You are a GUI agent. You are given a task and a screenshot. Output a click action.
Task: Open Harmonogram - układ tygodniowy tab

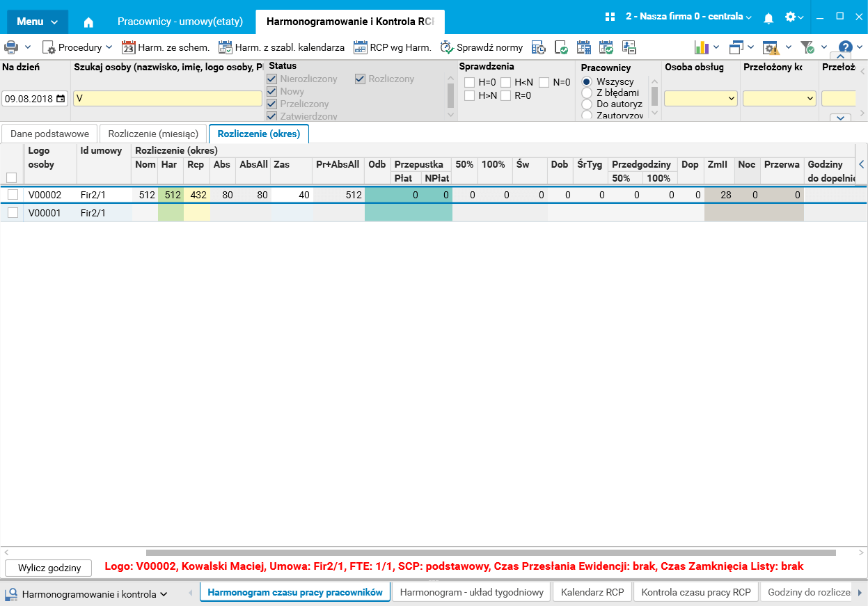pos(472,592)
